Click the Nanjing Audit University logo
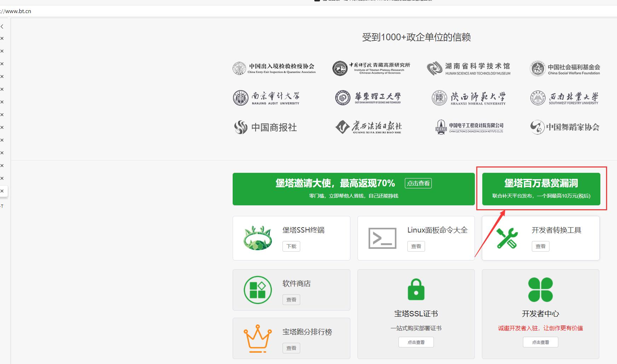 click(266, 98)
